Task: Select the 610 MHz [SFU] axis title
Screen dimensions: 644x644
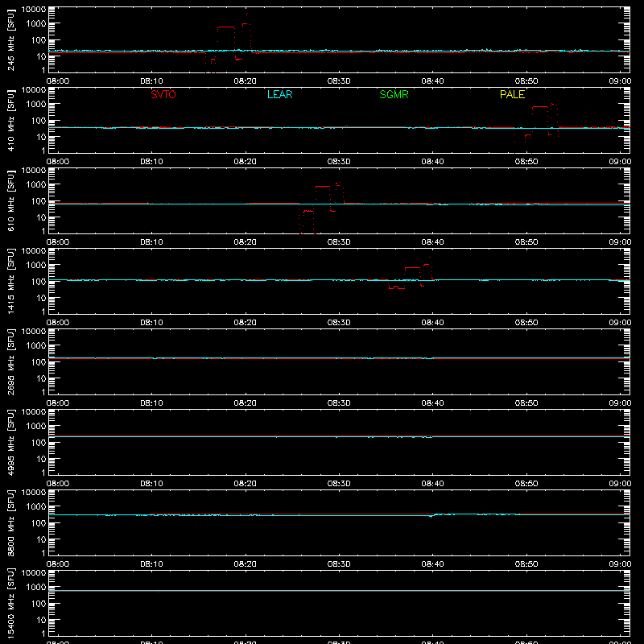Action: [10, 200]
